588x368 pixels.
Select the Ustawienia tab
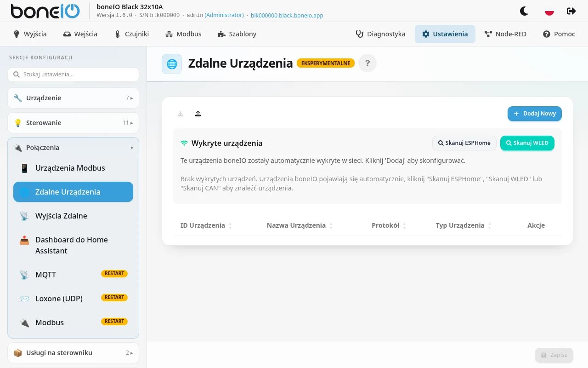(x=445, y=34)
